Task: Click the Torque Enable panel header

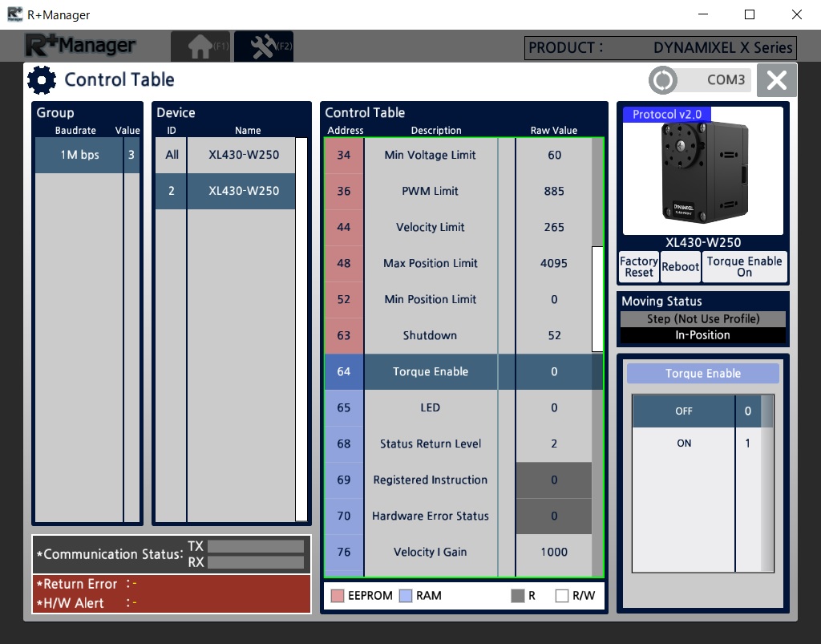Action: (x=703, y=373)
